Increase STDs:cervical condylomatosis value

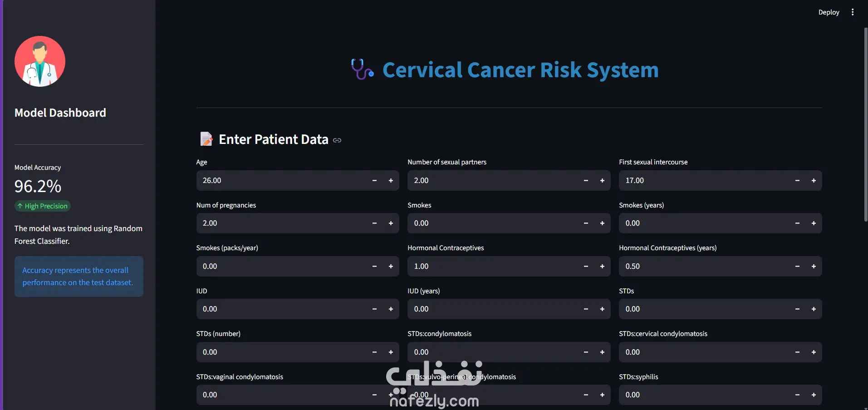pyautogui.click(x=814, y=352)
